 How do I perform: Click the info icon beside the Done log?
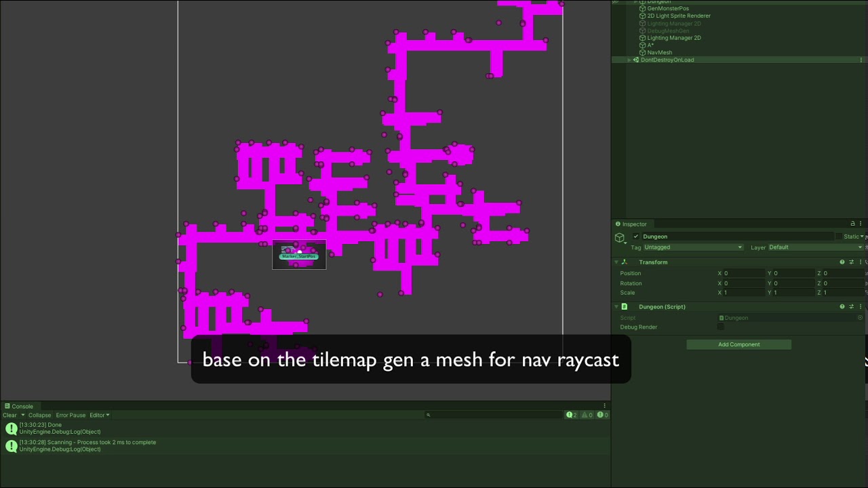click(x=11, y=428)
